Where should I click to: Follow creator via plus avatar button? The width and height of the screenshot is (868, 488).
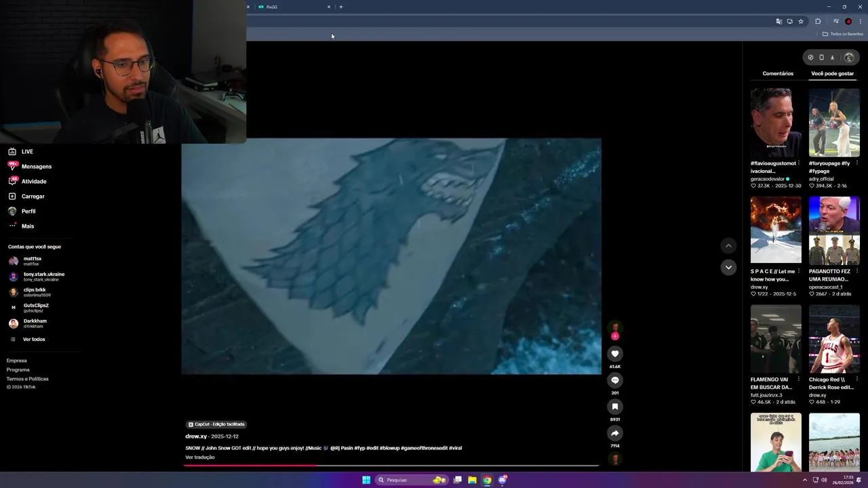615,336
